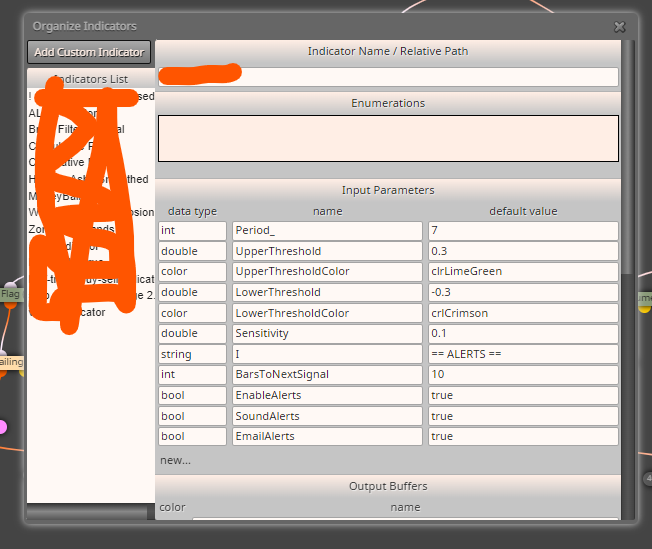
Task: Edit default value 0.3 of UpperThreshold
Action: pos(523,251)
